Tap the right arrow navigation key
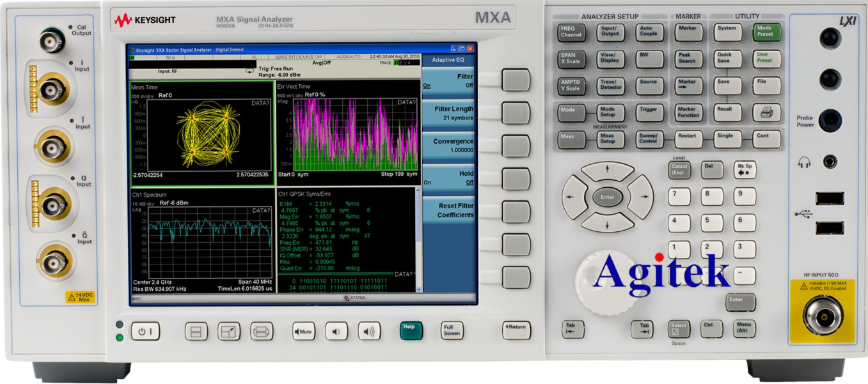Image resolution: width=868 pixels, height=384 pixels. [x=642, y=197]
